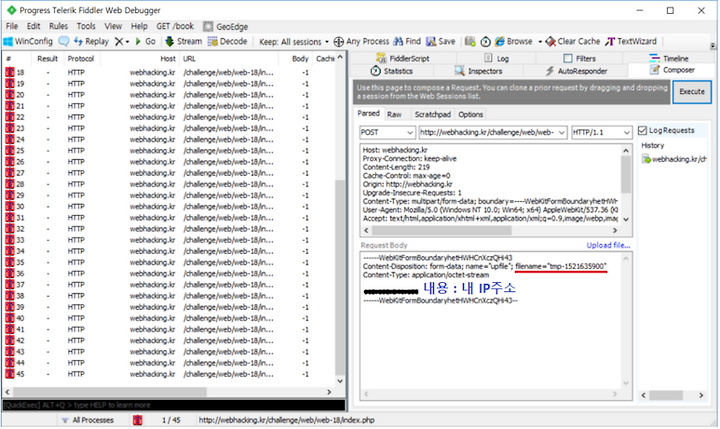This screenshot has height=429, width=720.
Task: Click the Save sessions toolbar button
Action: coord(440,41)
